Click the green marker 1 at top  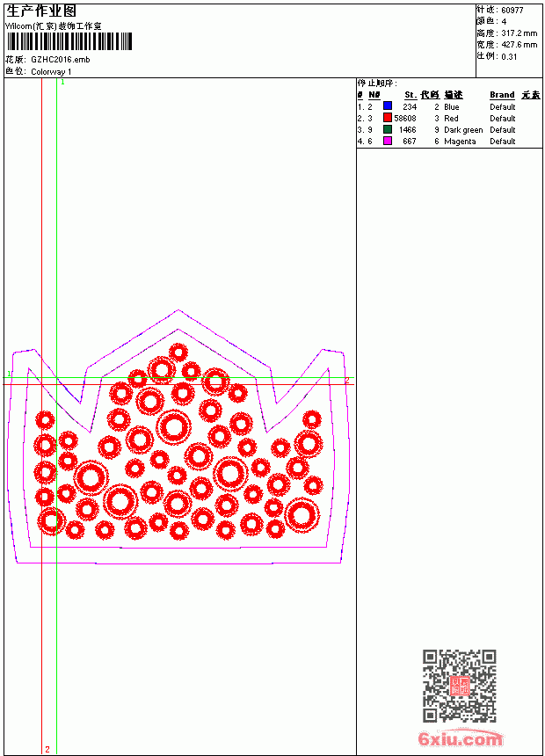(62, 83)
